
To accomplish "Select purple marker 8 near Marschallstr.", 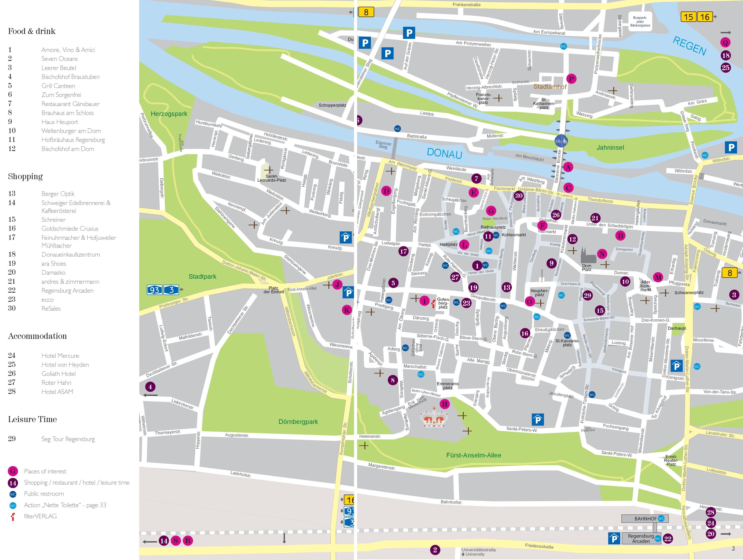I will (393, 380).
